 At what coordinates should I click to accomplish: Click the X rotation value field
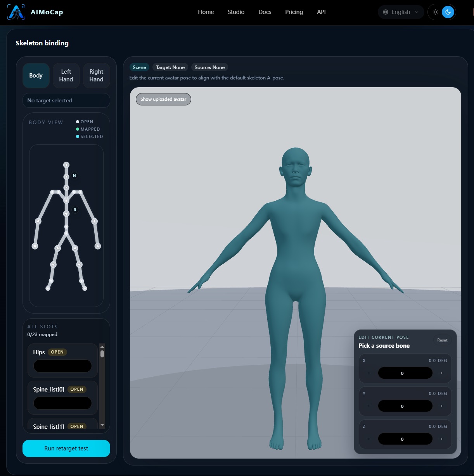405,373
